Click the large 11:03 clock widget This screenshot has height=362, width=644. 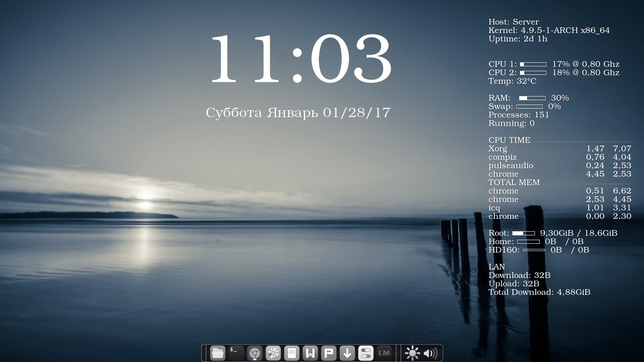click(x=301, y=59)
